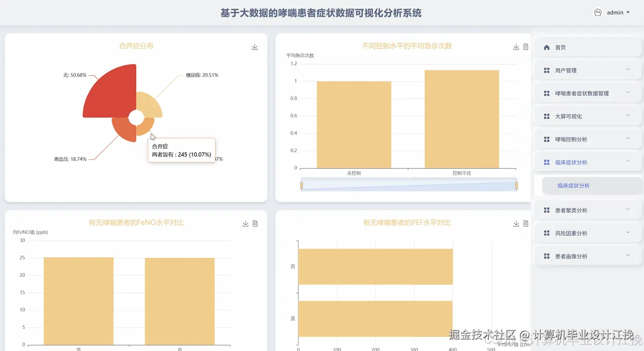Download FeNO水平对比 chart as image
Screen dimensions: 644x351
(245, 223)
